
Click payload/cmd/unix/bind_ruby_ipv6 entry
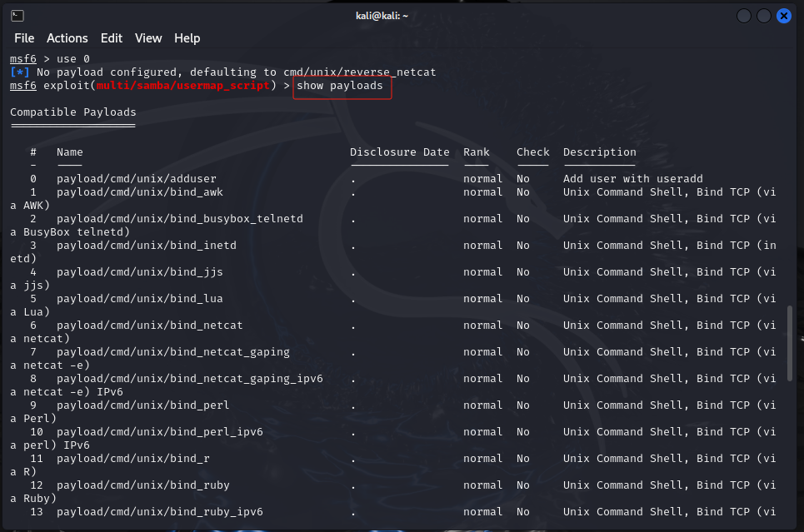[160, 512]
